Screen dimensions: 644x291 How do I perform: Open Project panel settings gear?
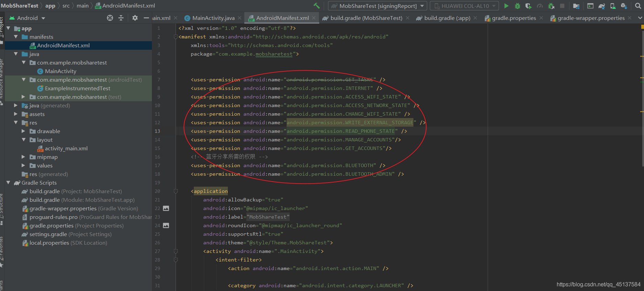135,18
